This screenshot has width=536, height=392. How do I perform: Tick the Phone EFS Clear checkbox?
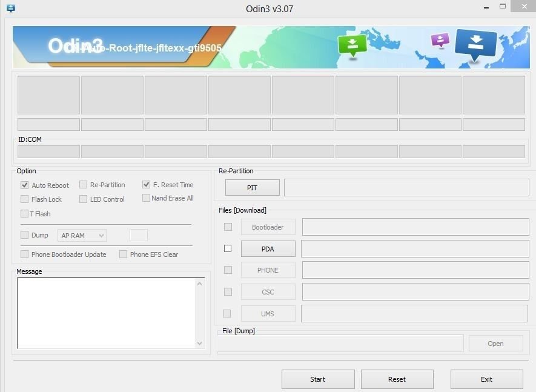[x=123, y=254]
